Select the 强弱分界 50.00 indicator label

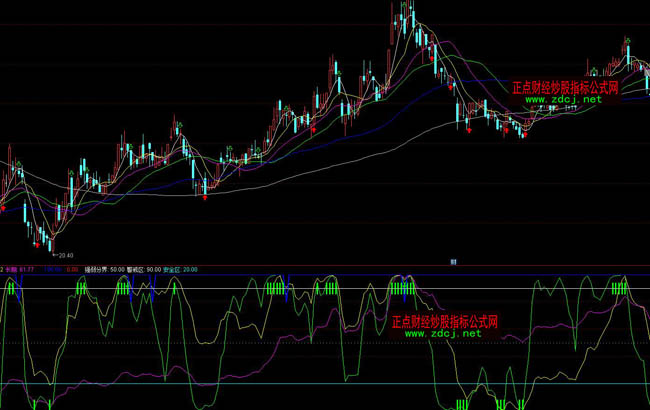coord(103,269)
